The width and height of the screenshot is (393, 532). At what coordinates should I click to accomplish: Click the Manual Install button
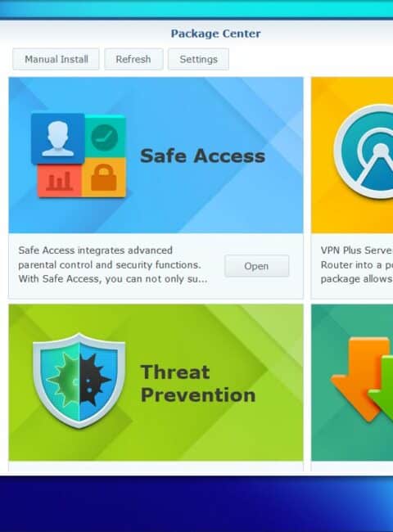pos(56,60)
